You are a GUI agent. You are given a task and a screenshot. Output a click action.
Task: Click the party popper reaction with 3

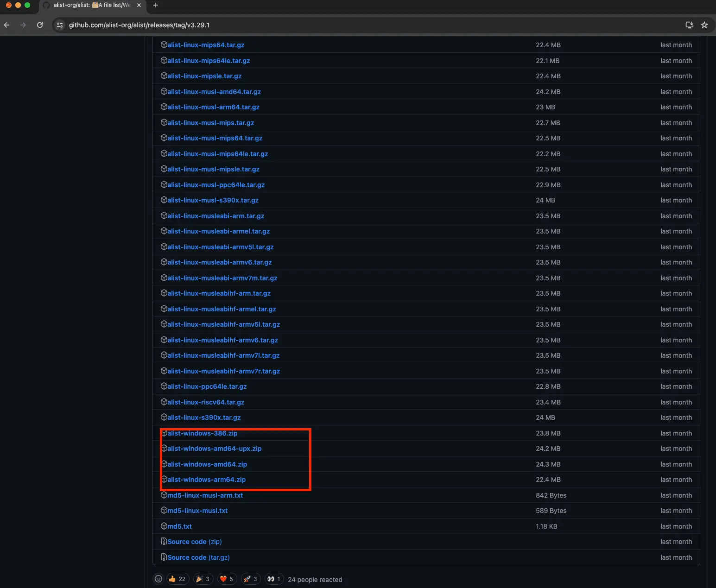click(x=203, y=579)
